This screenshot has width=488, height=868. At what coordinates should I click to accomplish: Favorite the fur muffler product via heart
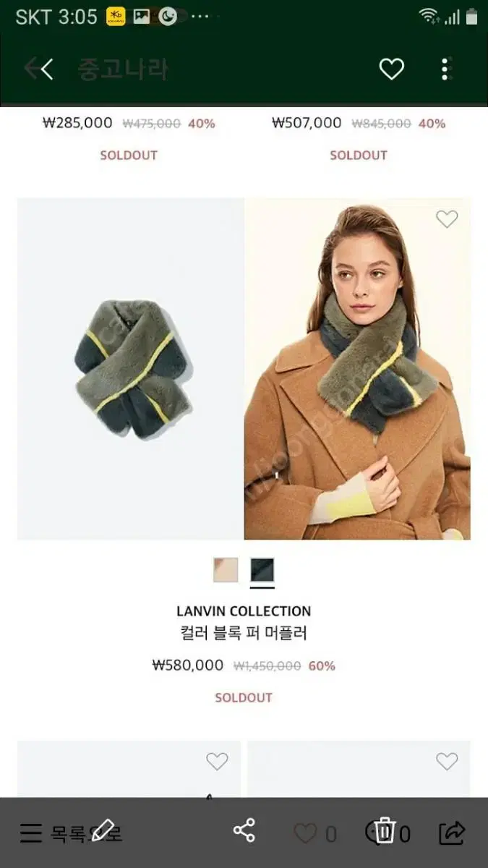(x=447, y=219)
